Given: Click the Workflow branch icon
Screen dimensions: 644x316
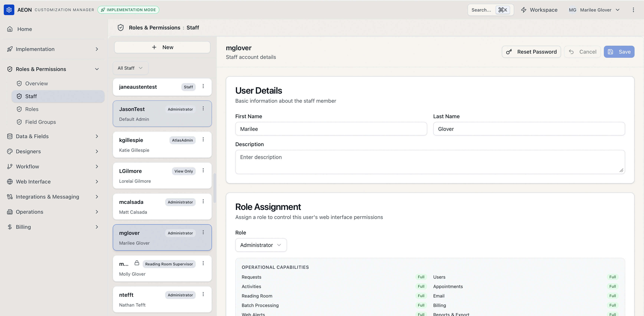Looking at the screenshot, I should [10, 166].
